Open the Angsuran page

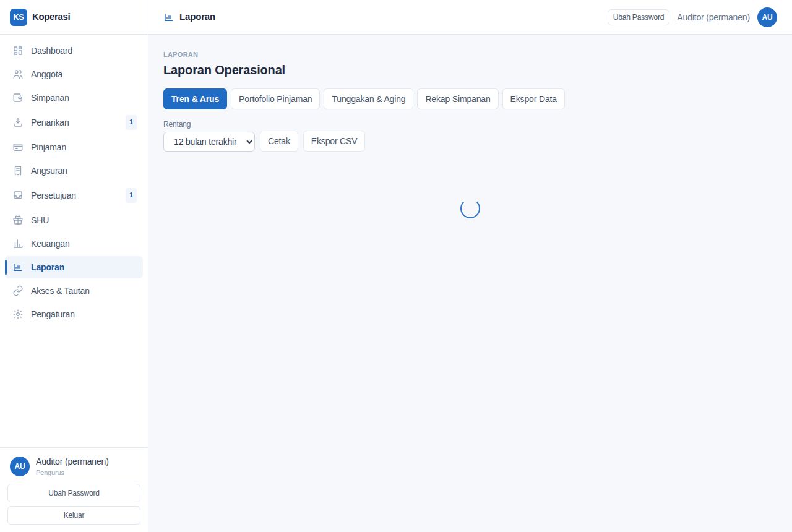[74, 171]
